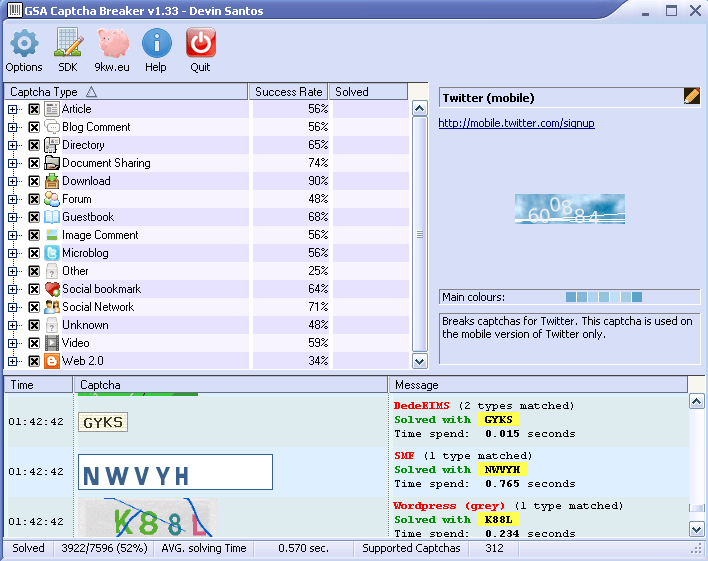This screenshot has height=561, width=708.
Task: Select the Social bookmark heart icon
Action: (52, 289)
